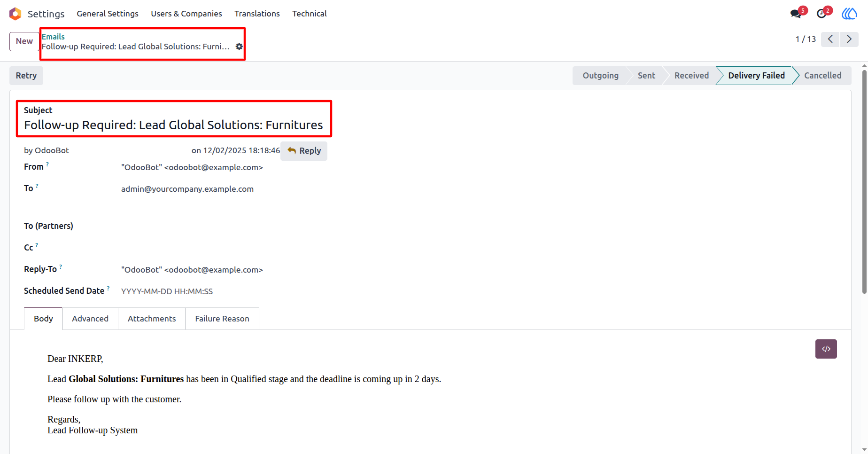Click the 1 / 13 pager counter
The width and height of the screenshot is (868, 454).
(806, 39)
